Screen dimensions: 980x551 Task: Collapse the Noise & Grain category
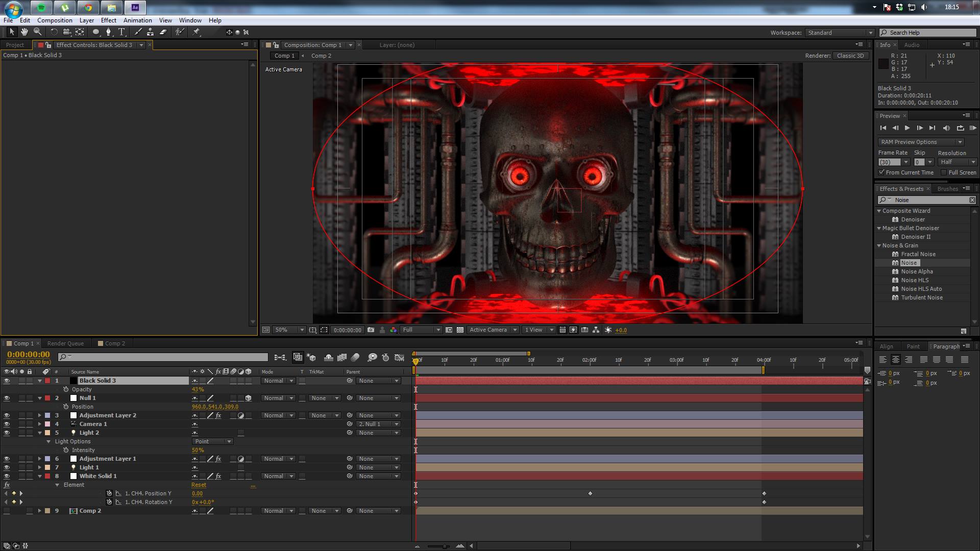pos(879,245)
